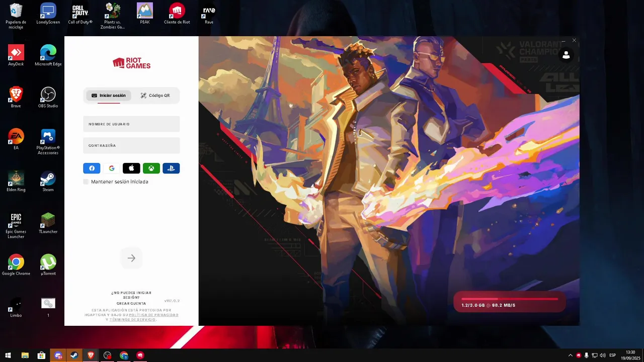Enable Mantener sesión iniciada checkbox
The height and width of the screenshot is (362, 644).
click(86, 182)
